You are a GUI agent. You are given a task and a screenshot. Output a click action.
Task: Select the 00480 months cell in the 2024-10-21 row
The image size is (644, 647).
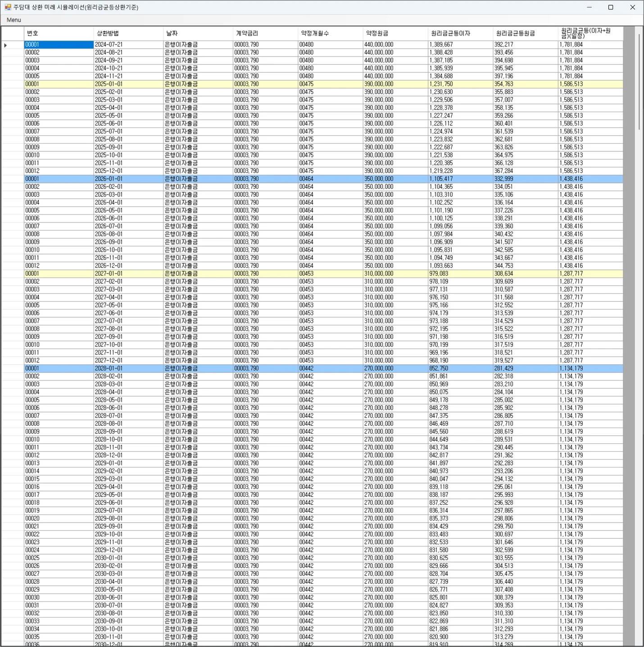coord(331,68)
